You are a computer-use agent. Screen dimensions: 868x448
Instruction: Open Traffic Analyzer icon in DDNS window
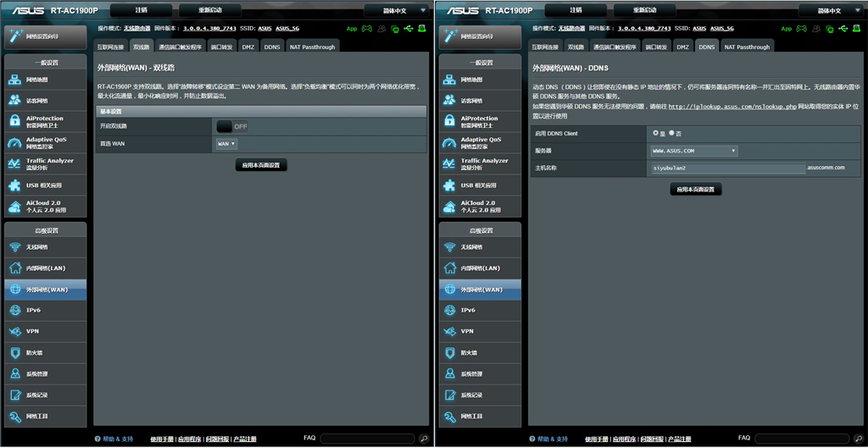pos(449,163)
